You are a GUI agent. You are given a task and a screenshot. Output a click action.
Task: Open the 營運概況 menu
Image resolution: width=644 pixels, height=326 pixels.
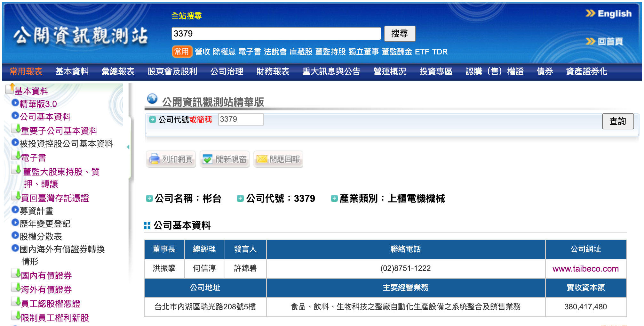coord(390,71)
